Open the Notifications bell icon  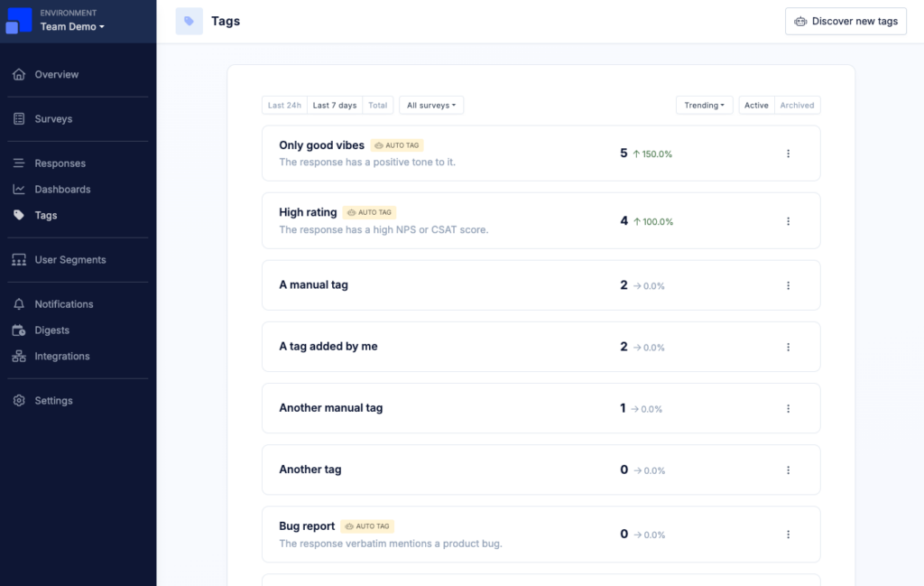pyautogui.click(x=19, y=304)
